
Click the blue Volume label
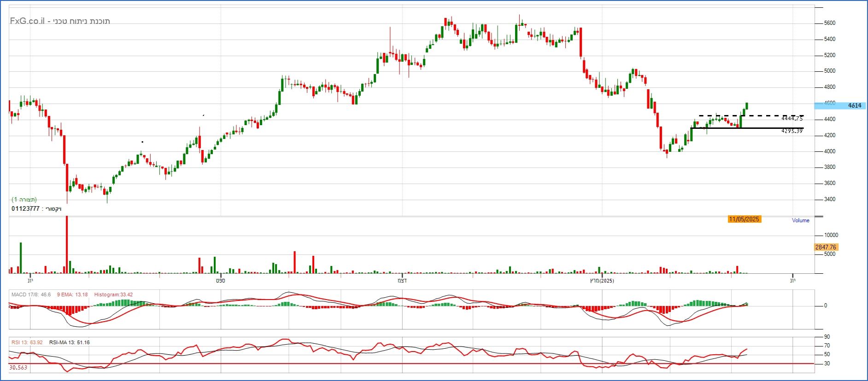point(800,220)
